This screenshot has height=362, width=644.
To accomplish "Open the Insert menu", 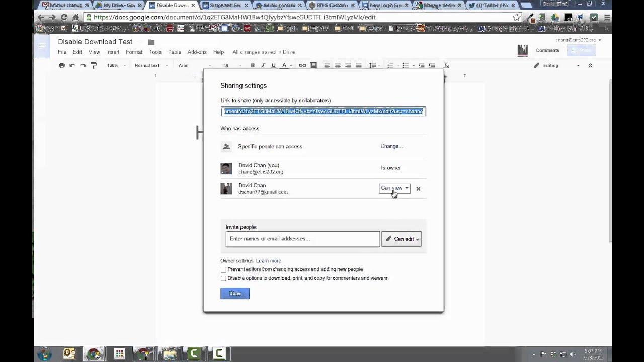I will pyautogui.click(x=113, y=52).
